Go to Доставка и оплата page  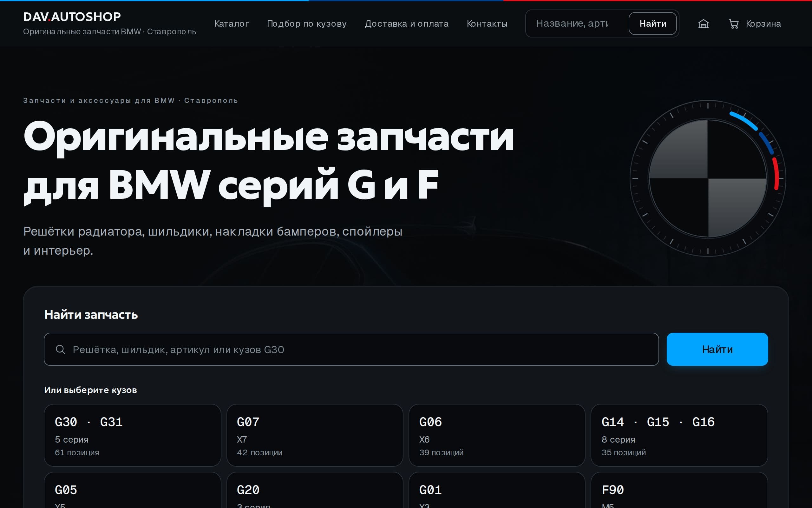pyautogui.click(x=407, y=23)
